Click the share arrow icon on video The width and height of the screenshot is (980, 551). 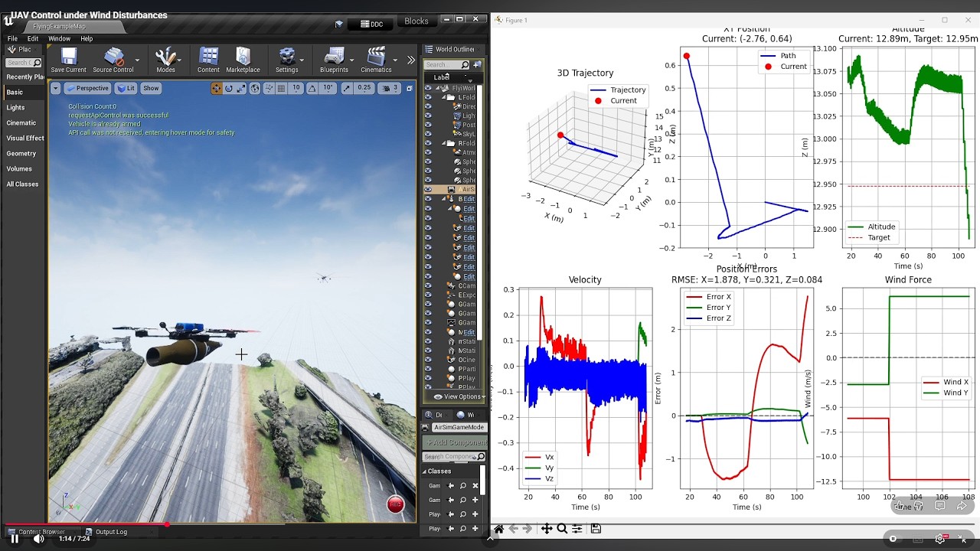pos(961,506)
